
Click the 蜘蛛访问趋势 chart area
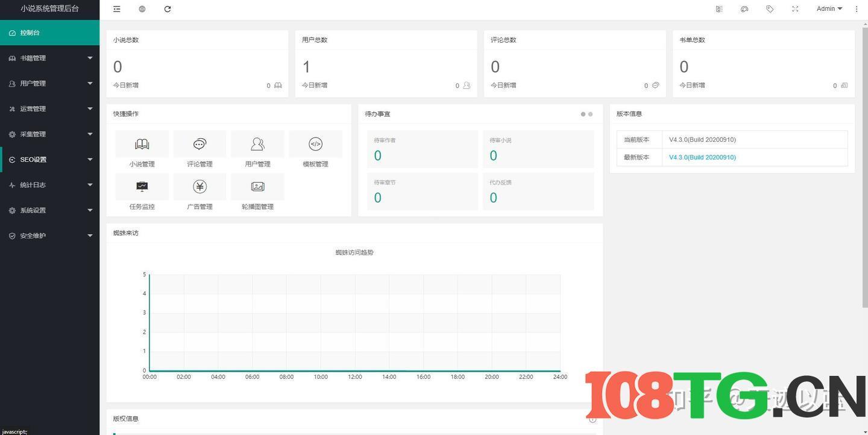(x=354, y=323)
